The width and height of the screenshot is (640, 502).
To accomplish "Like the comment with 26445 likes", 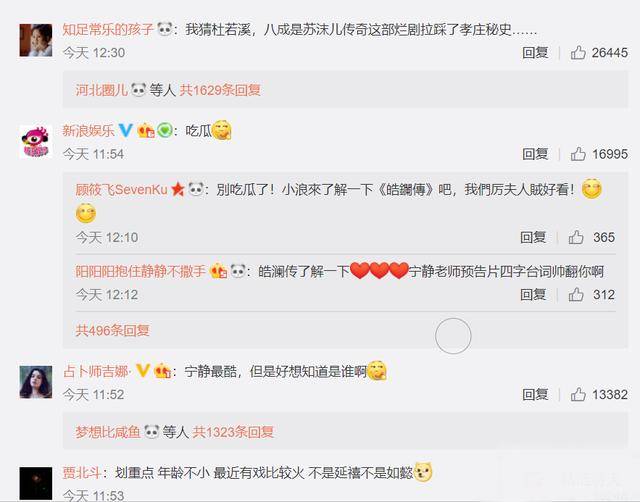I will point(578,53).
